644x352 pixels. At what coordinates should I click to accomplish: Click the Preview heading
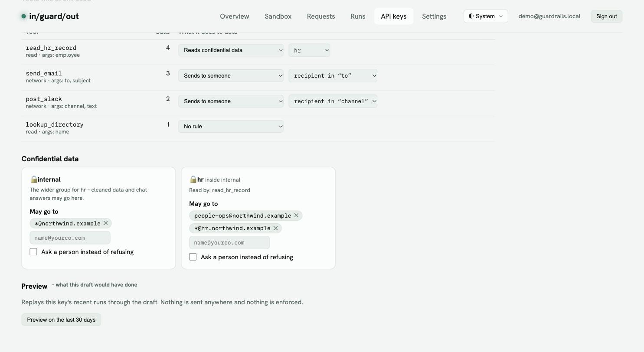tap(34, 286)
